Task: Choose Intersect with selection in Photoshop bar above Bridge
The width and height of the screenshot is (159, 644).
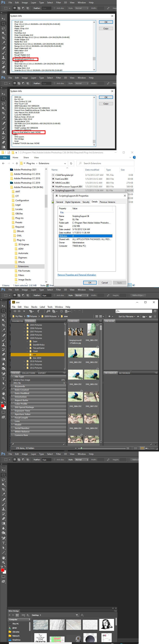Action: pos(28,295)
